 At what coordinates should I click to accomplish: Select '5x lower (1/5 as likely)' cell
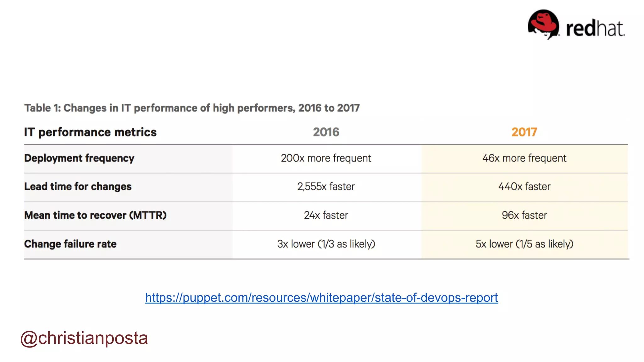coord(525,244)
